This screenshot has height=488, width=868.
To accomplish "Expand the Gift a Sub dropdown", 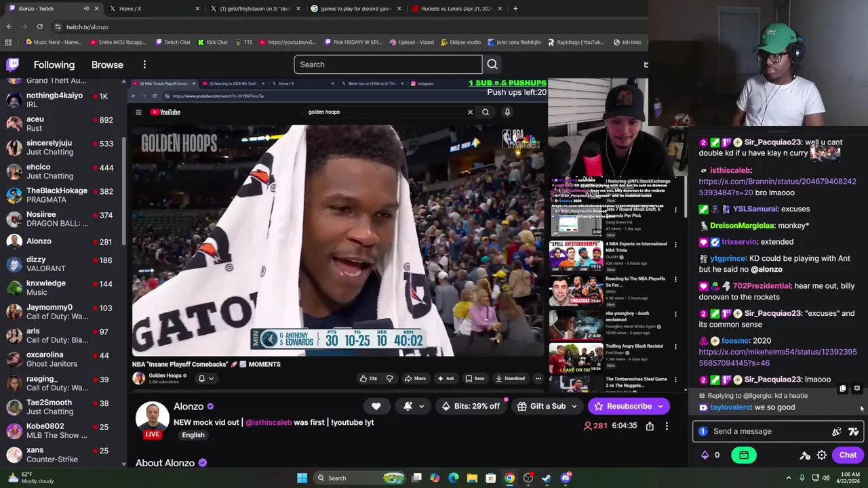I will tap(574, 407).
